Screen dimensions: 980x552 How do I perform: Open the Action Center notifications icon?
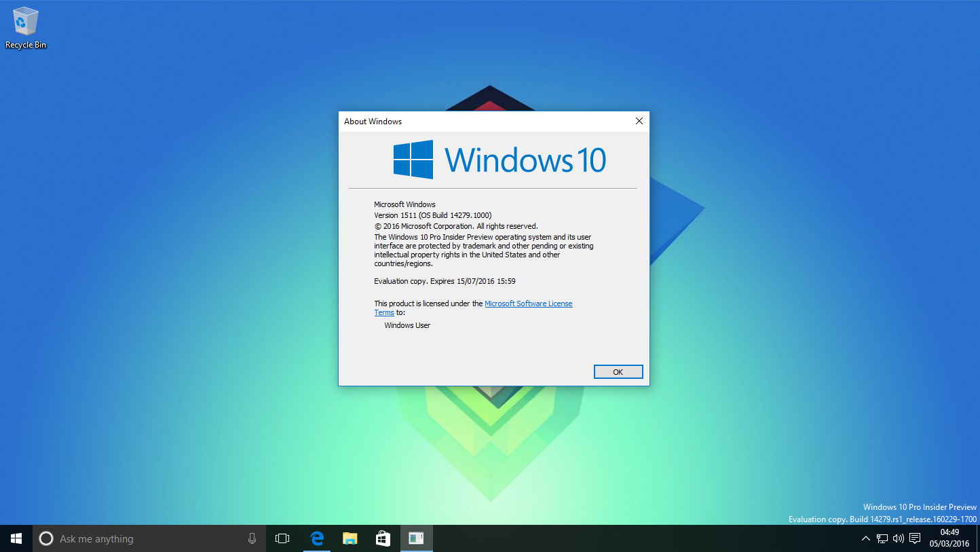(915, 538)
